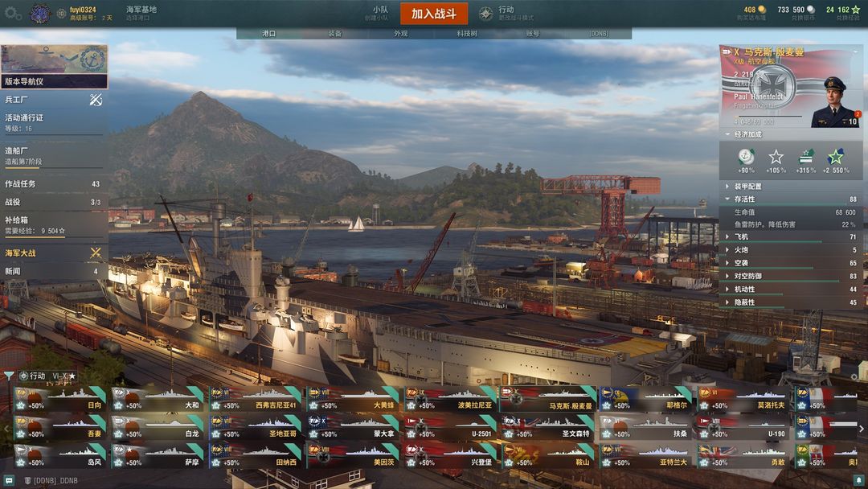Click the doubloons gold coin balance
This screenshot has height=489, width=868.
coord(755,10)
